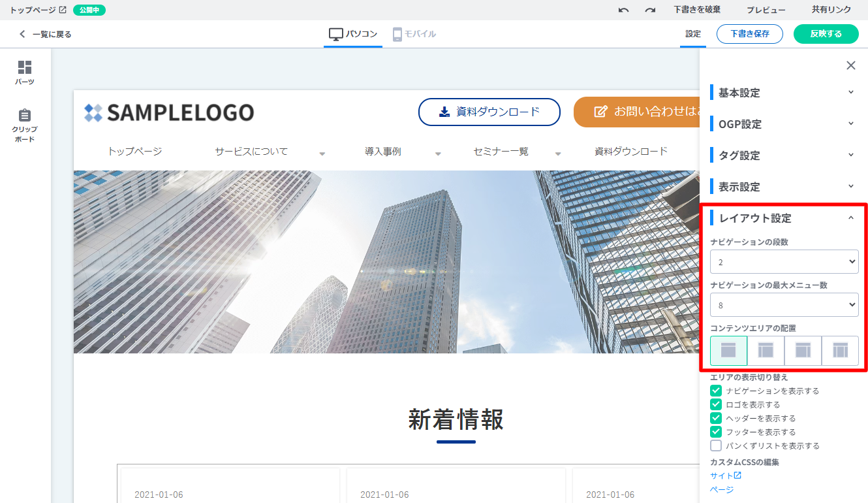Expand the 表示設定 section
This screenshot has height=503, width=868.
783,187
